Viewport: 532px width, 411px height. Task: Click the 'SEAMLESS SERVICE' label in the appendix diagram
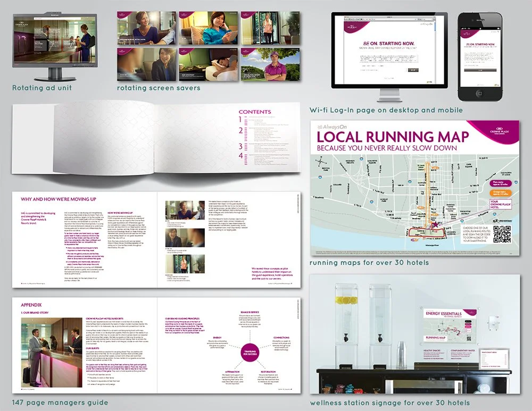coord(250,312)
